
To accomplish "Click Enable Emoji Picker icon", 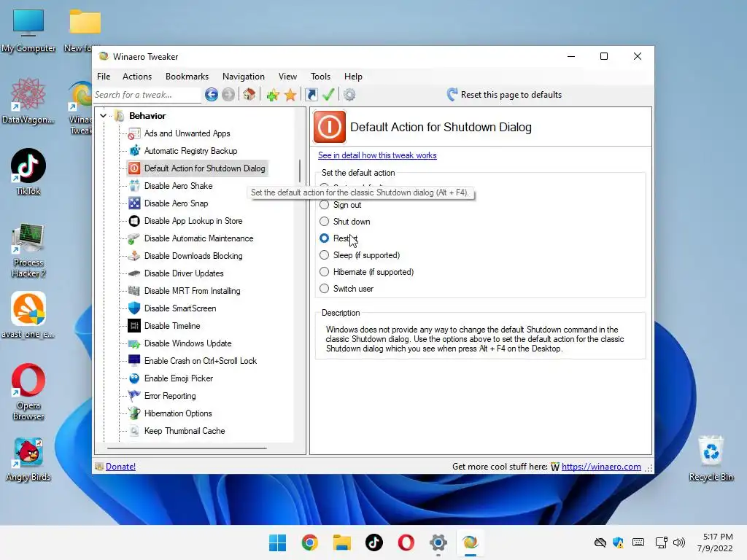I will 134,378.
